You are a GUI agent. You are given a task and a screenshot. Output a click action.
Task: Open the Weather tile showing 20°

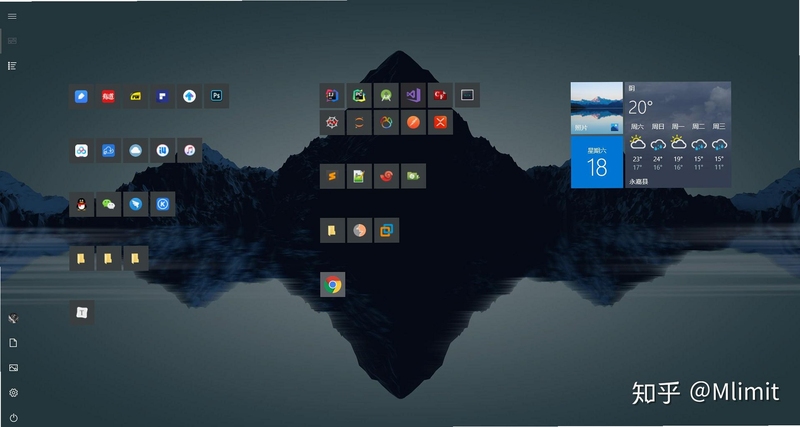pyautogui.click(x=678, y=135)
